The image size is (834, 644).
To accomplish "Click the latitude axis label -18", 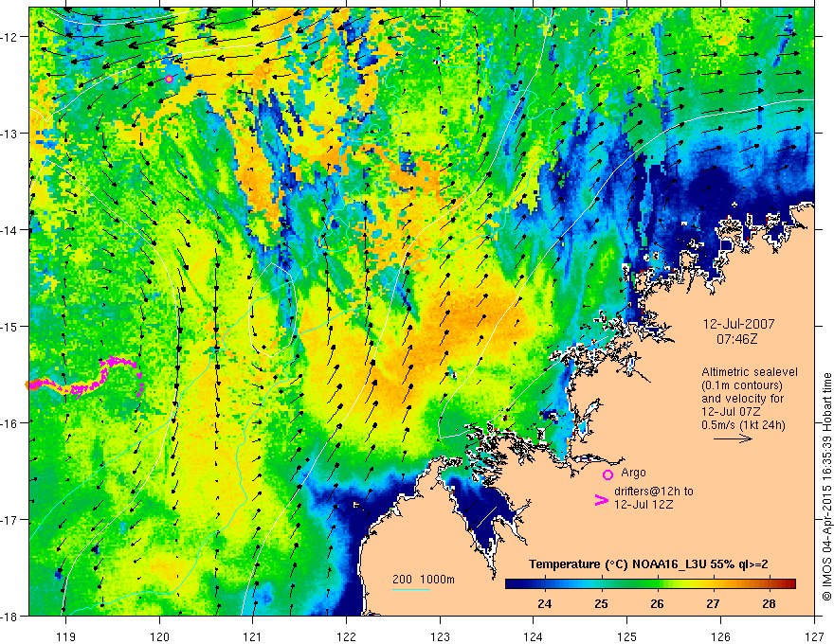I will (x=10, y=616).
